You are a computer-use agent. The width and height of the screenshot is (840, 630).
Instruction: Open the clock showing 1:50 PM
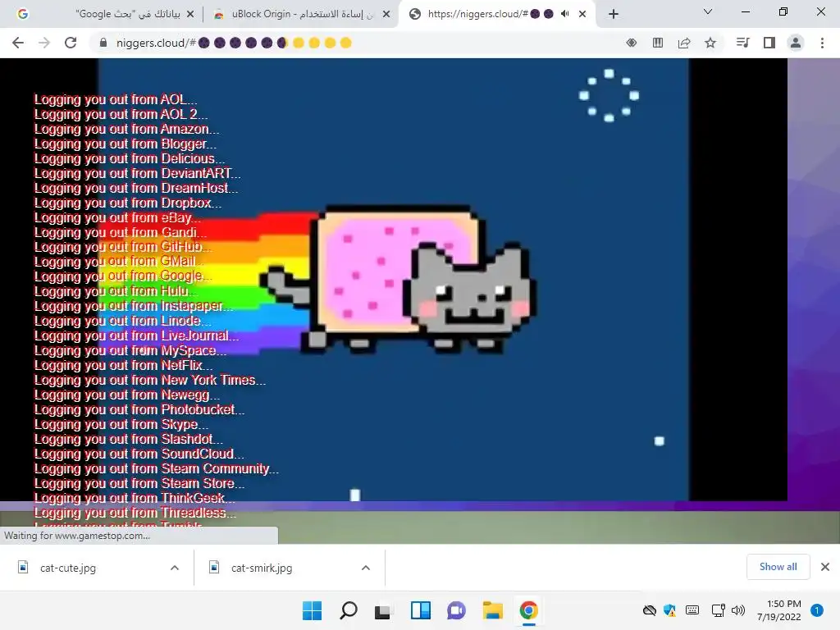[x=779, y=610]
